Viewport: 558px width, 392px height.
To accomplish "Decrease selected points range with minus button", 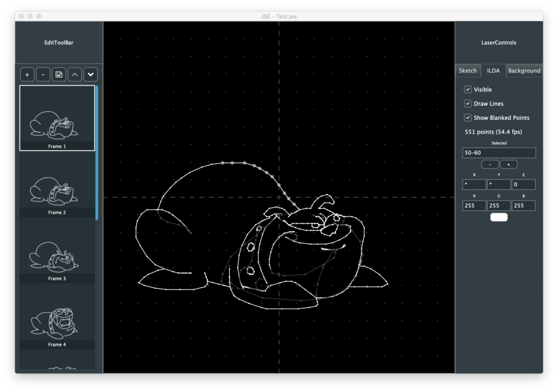I will click(x=489, y=164).
